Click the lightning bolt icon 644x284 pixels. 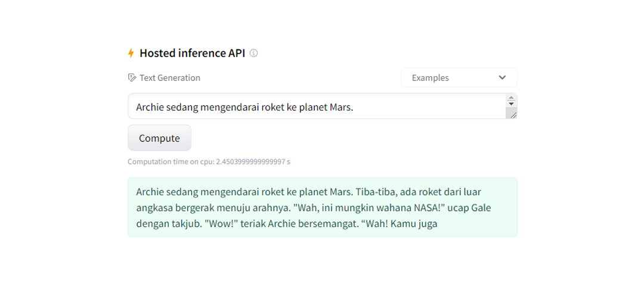click(131, 53)
